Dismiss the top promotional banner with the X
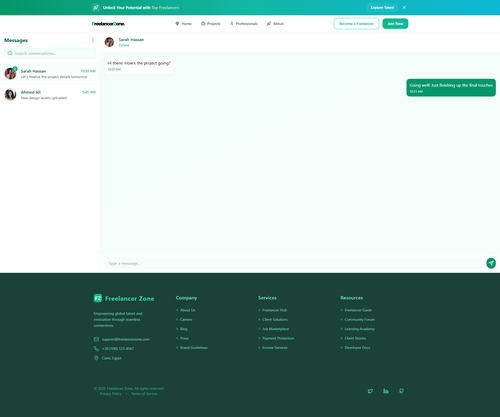The width and height of the screenshot is (500, 417). [404, 7]
